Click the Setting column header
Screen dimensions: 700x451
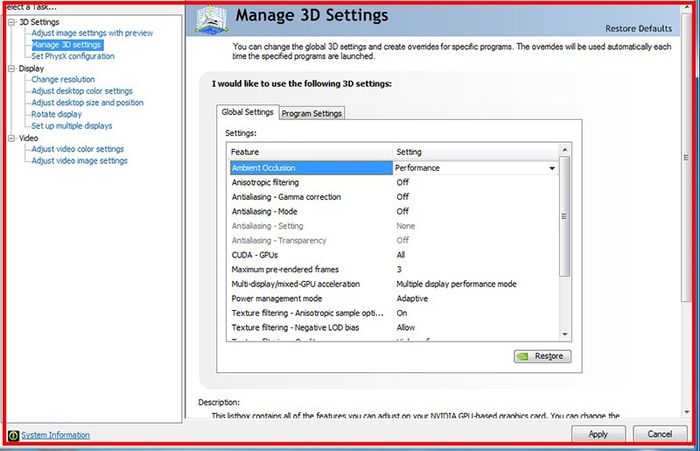475,152
